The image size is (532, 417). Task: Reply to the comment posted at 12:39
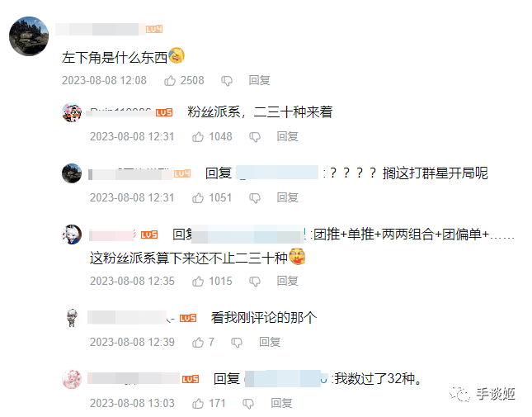click(270, 342)
